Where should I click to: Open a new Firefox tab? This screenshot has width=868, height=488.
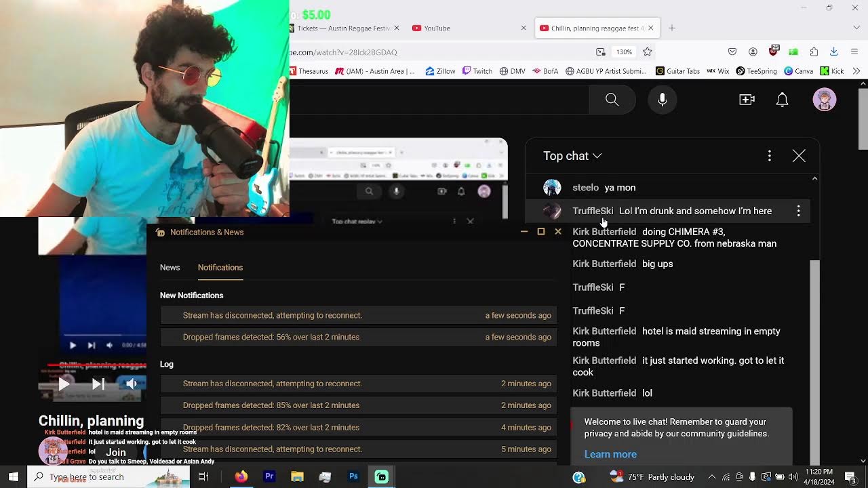(672, 28)
